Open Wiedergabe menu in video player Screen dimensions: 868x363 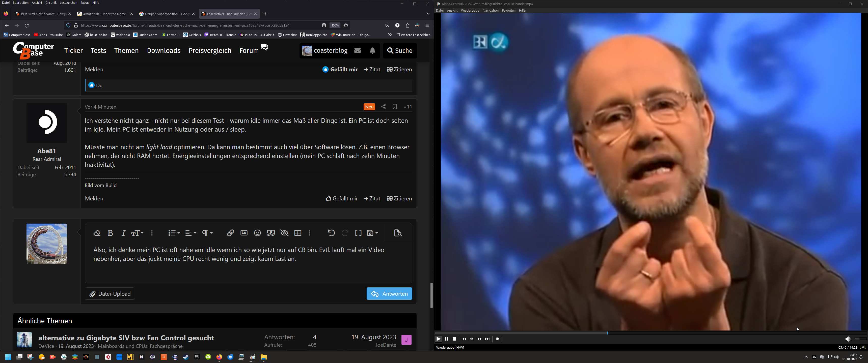[470, 10]
